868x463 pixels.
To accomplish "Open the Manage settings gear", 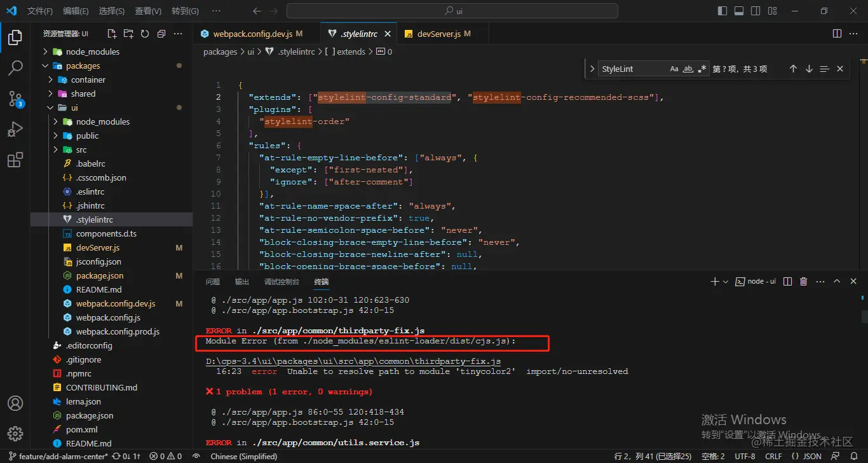I will tap(15, 434).
